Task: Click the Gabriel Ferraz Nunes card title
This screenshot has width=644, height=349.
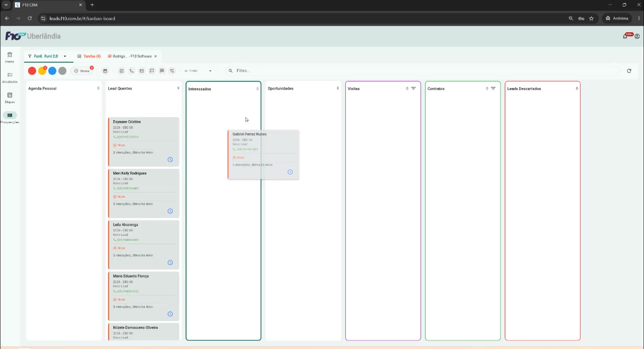Action: (250, 134)
